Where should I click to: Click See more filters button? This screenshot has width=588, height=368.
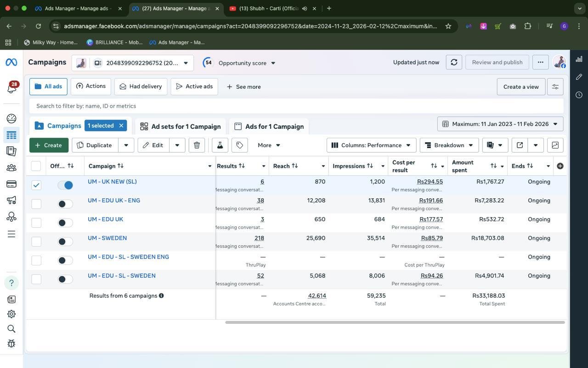click(243, 86)
